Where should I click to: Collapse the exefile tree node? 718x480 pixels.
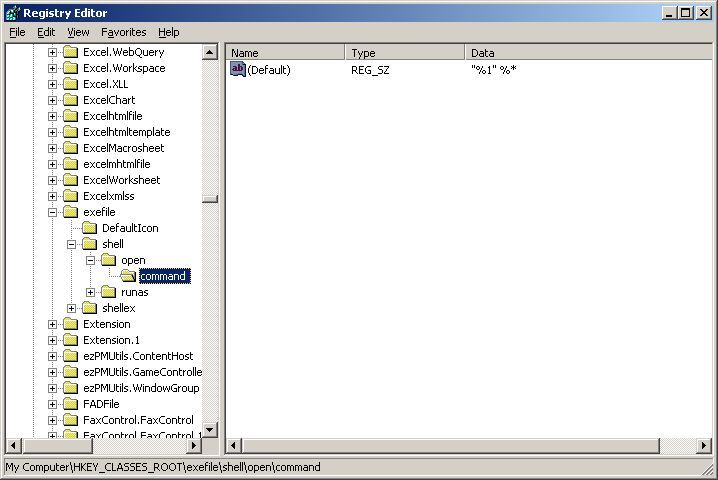53,212
